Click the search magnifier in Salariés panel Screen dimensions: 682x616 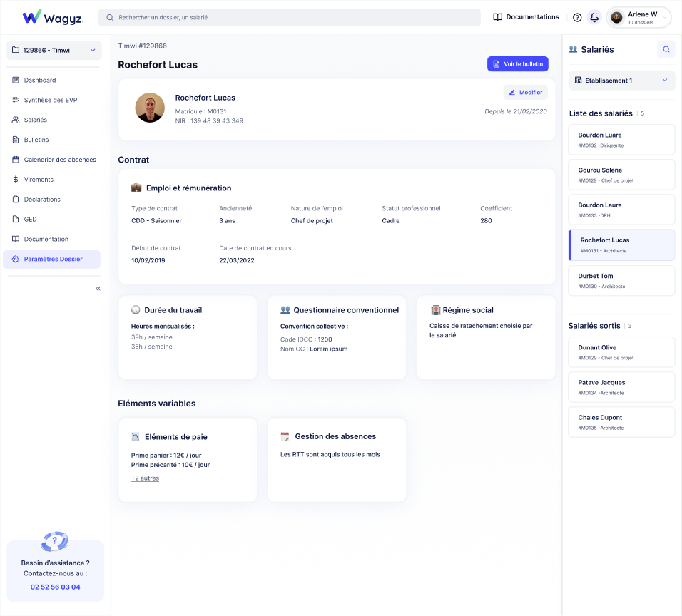pos(666,50)
